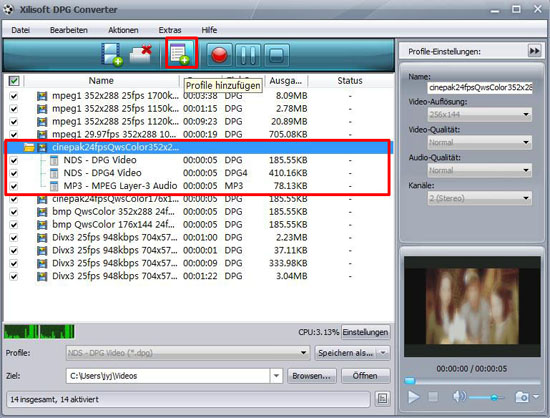Open the Speichern als arrow menu
The image size is (550, 418).
[383, 353]
